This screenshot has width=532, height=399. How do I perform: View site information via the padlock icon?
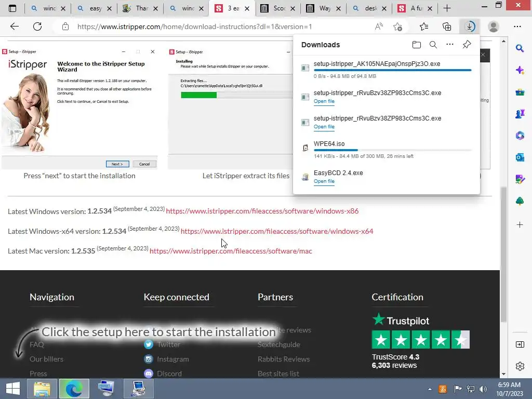(65, 26)
